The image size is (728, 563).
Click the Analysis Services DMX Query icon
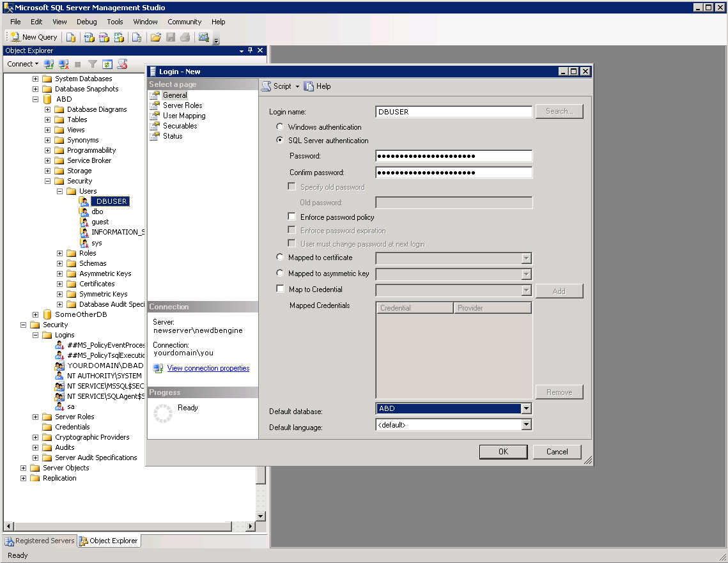104,37
